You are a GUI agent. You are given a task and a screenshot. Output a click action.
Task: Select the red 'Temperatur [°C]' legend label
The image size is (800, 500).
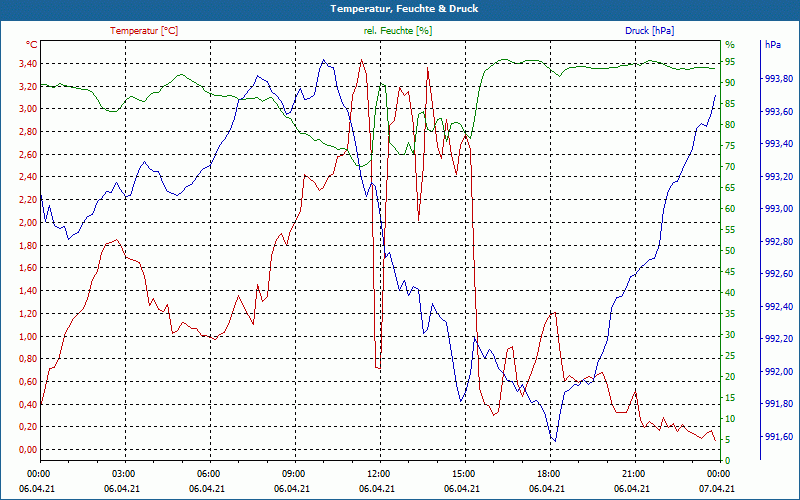144,31
